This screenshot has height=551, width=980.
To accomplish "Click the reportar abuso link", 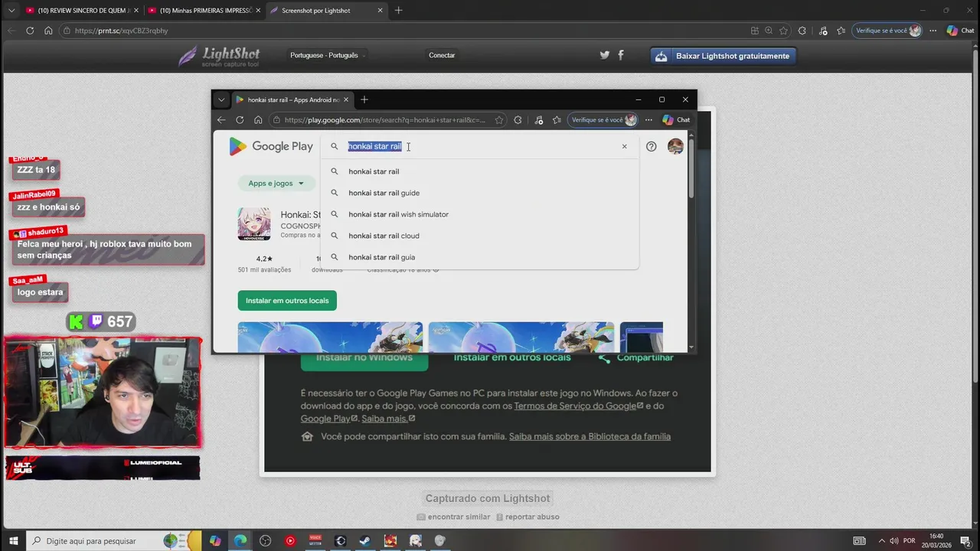I will [x=528, y=517].
